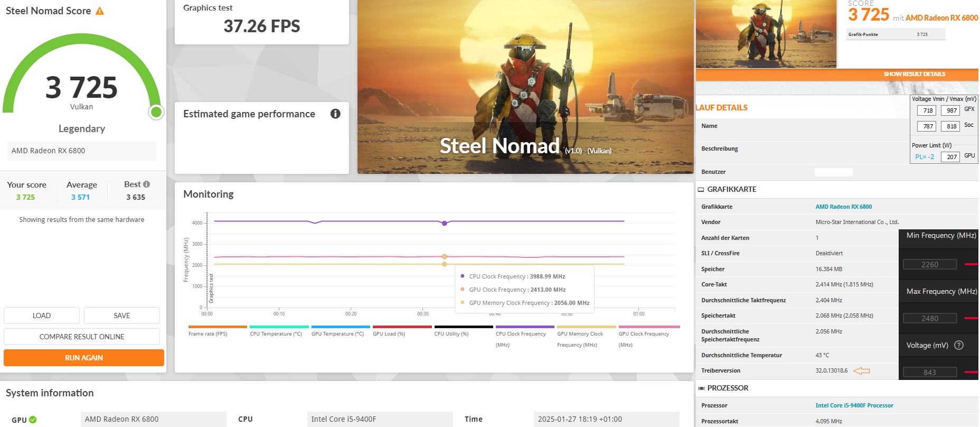
Task: Click the GFX Vmax voltage field 987
Action: [950, 110]
